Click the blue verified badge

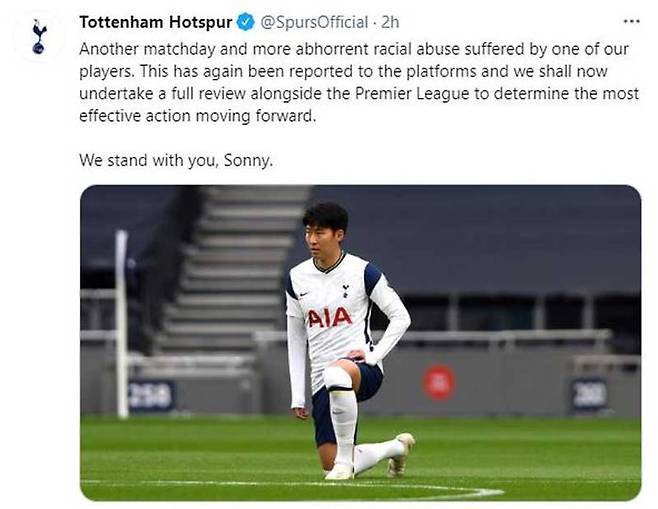click(246, 22)
